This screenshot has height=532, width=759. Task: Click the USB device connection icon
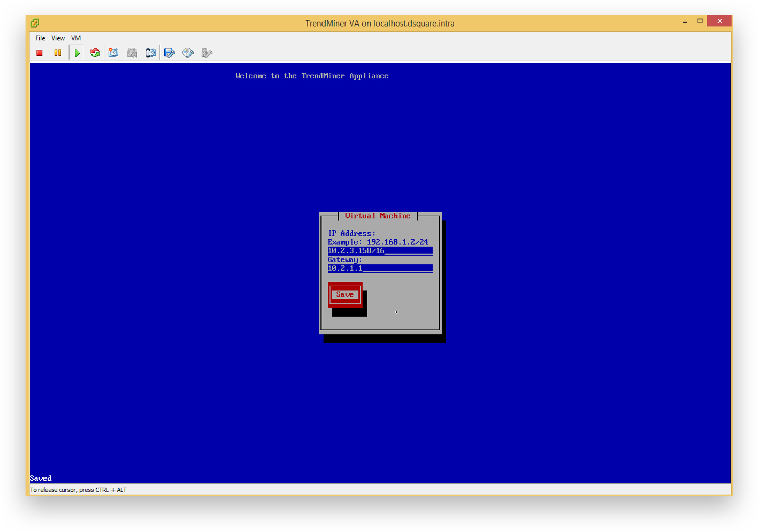[206, 53]
